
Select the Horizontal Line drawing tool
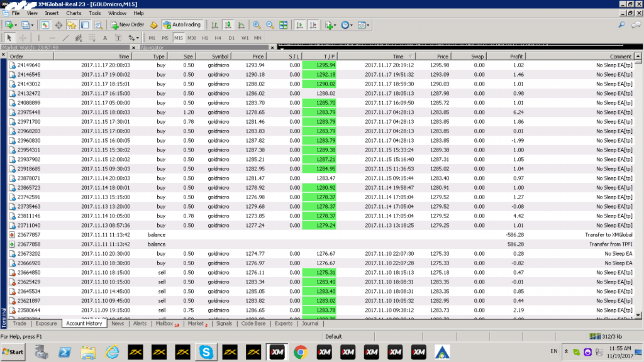[x=52, y=38]
